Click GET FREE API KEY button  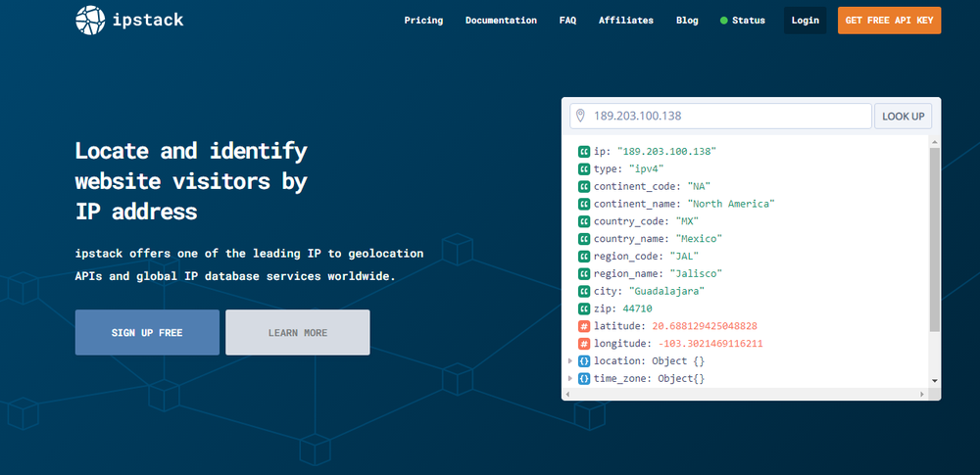pyautogui.click(x=889, y=21)
